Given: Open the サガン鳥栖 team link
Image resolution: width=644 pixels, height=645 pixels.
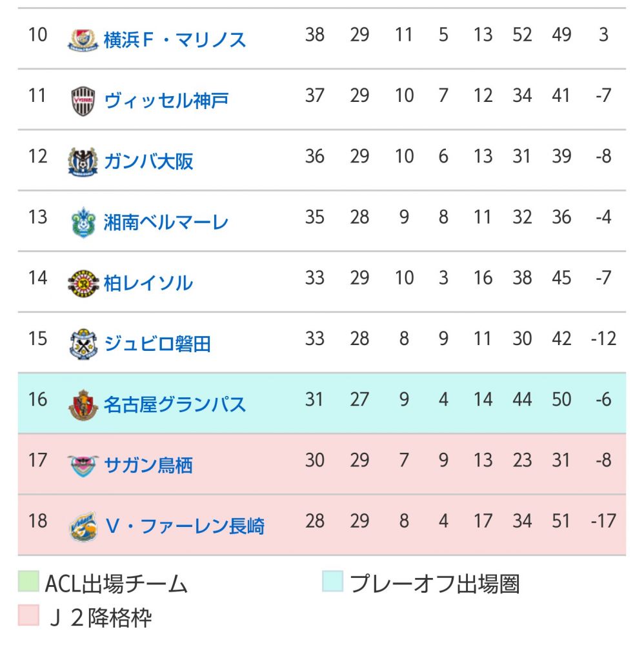Looking at the screenshot, I should click(x=148, y=466).
